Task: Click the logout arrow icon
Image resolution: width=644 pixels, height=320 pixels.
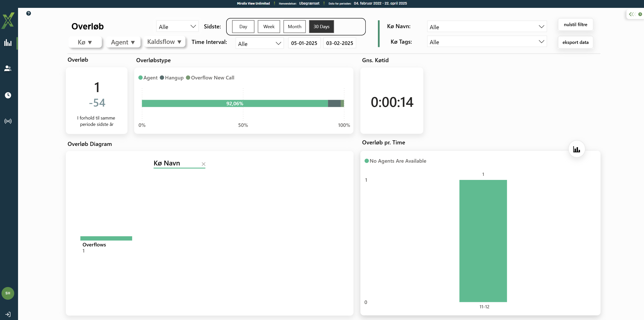Action: click(x=8, y=314)
